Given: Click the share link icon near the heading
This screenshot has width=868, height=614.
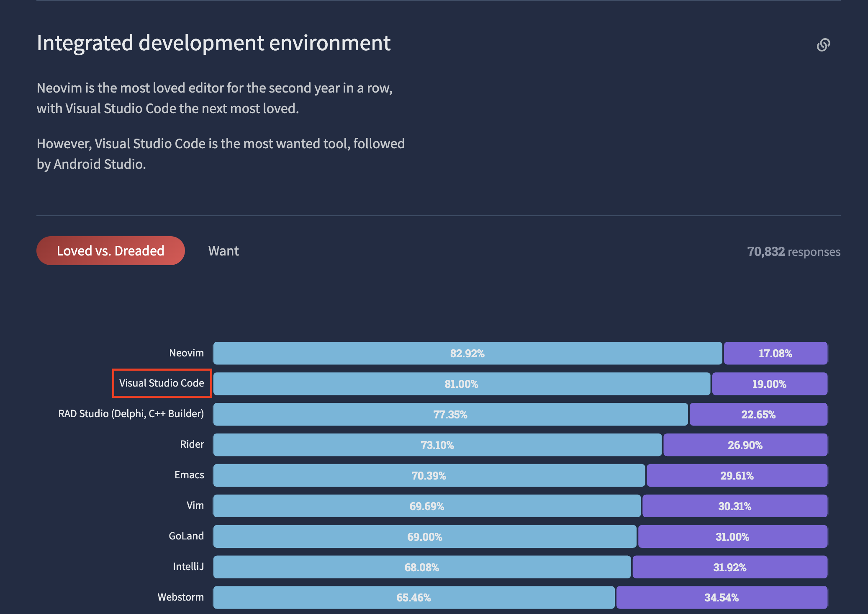Looking at the screenshot, I should (824, 44).
